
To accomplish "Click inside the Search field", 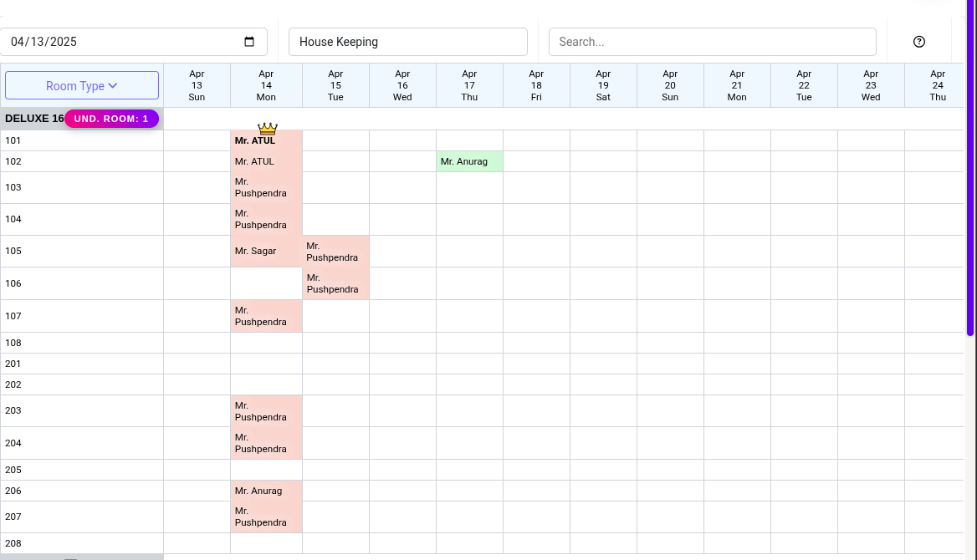I will [712, 41].
